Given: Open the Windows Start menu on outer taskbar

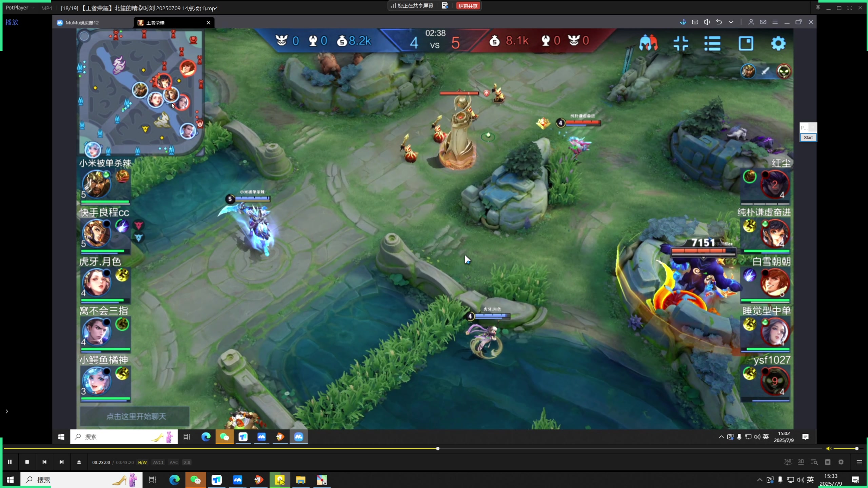Looking at the screenshot, I should [10, 480].
